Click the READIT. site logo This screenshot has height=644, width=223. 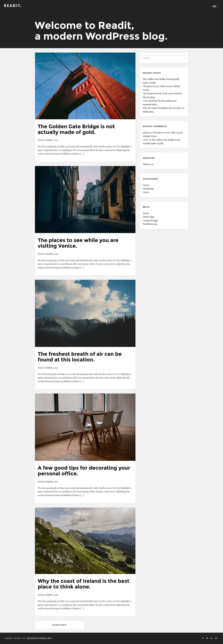pos(13,6)
